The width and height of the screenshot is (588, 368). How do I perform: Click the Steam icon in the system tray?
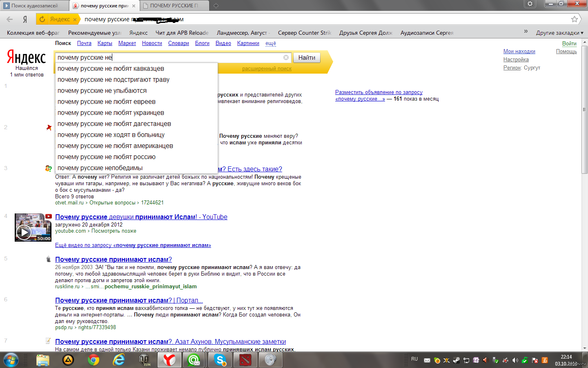[x=457, y=360]
